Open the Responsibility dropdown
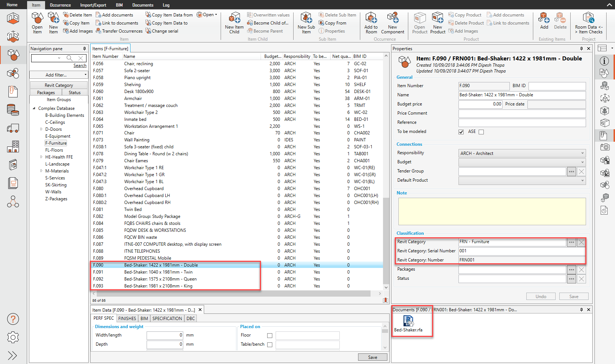615x364 pixels. tap(522, 153)
